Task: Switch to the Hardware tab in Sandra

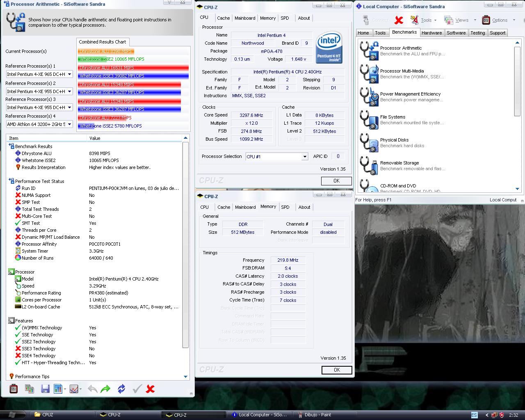Action: coord(431,33)
